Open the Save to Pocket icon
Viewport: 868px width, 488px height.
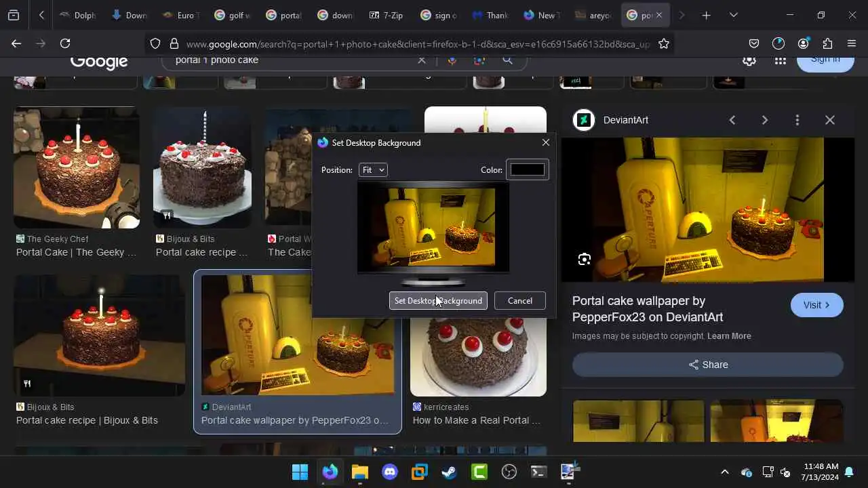tap(754, 43)
